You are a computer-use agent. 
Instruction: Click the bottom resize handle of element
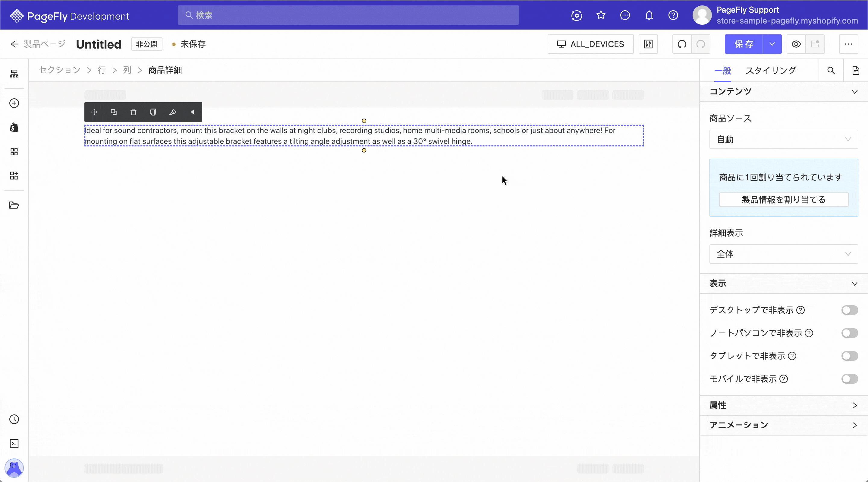pyautogui.click(x=364, y=150)
